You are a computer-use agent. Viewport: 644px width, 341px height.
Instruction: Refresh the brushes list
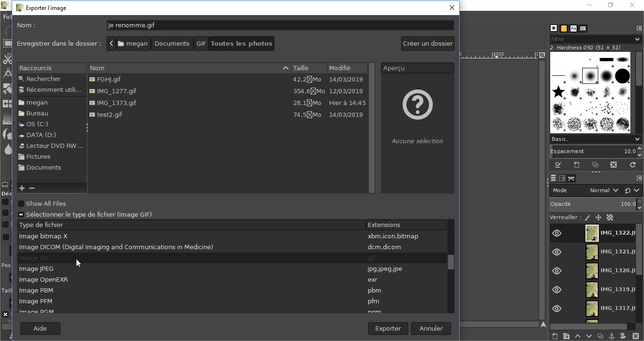633,165
